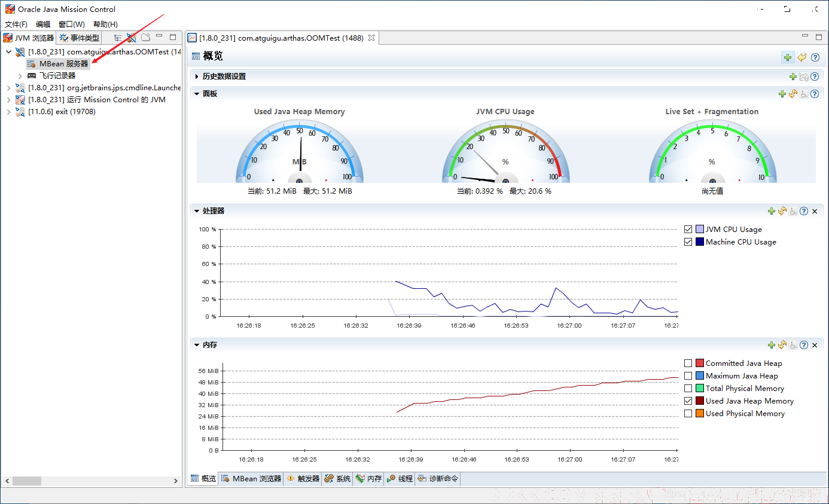Click the JVM connection icon in JVM browser toolbar

pos(132,38)
